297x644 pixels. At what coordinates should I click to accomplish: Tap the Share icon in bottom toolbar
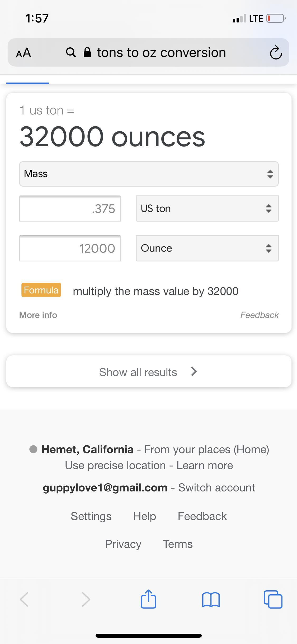pyautogui.click(x=148, y=599)
